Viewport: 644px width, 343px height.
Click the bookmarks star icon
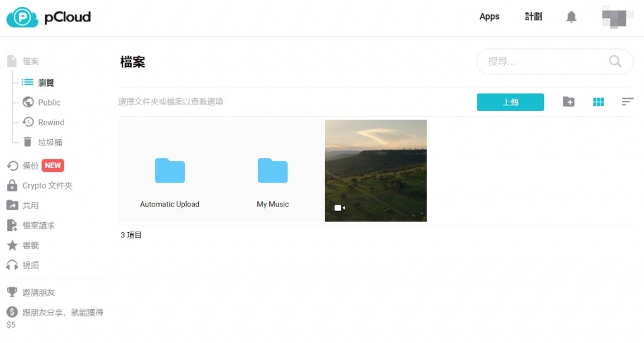pyautogui.click(x=13, y=245)
